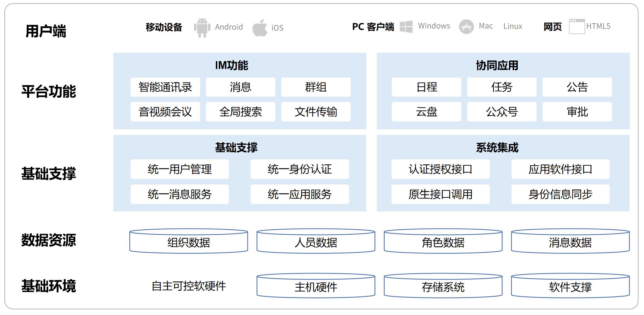The width and height of the screenshot is (644, 315).
Task: Select the 主机硬件 cylinder
Action: pos(316,286)
